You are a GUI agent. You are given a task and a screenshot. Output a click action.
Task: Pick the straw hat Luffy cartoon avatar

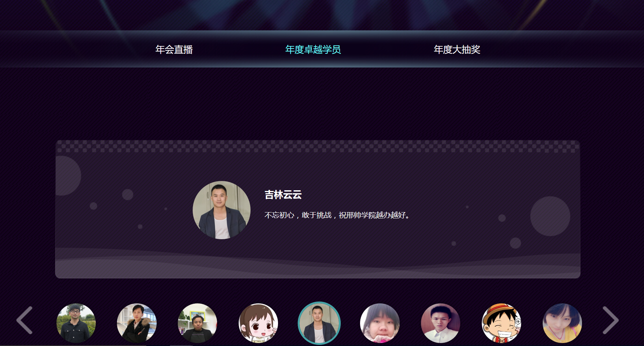tap(501, 323)
